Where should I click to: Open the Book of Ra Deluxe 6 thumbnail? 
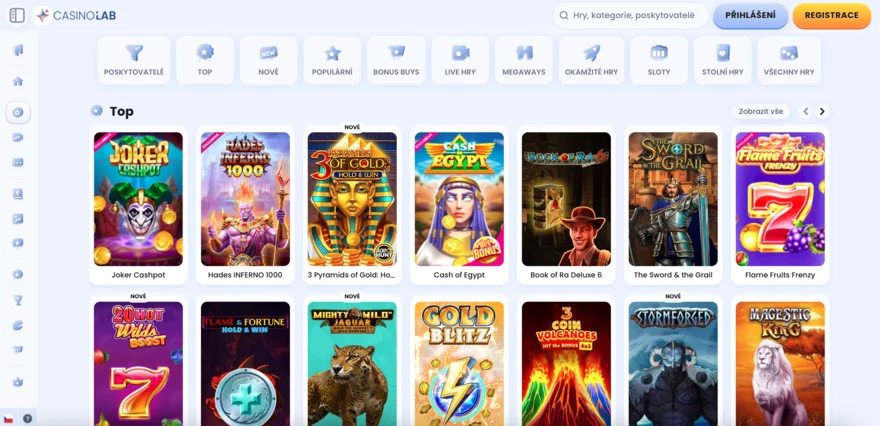[x=566, y=199]
